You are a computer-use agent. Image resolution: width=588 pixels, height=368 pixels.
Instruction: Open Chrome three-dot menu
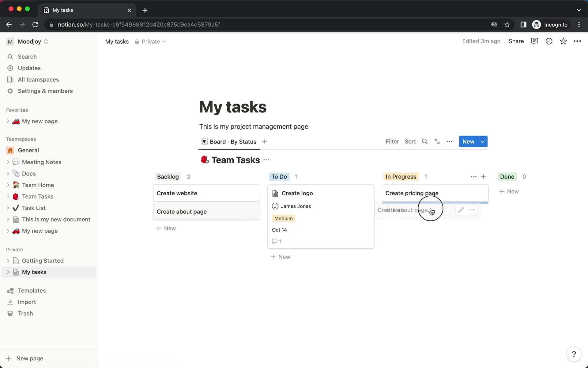pos(579,25)
